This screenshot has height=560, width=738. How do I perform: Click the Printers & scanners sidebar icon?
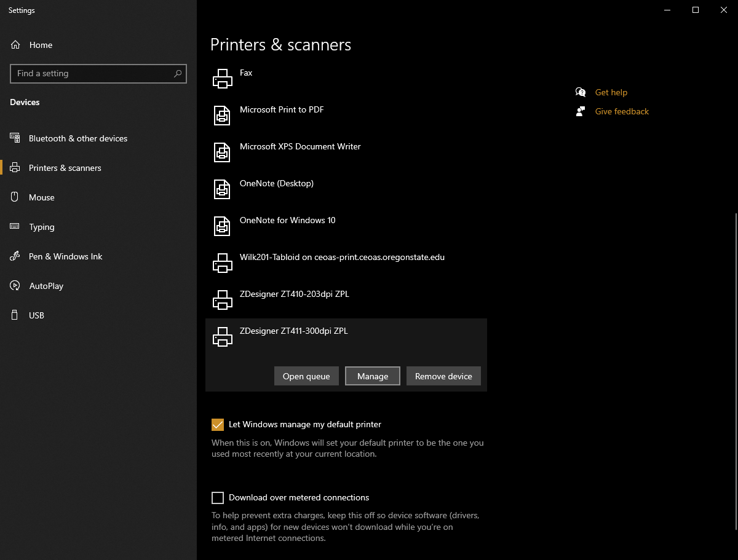coord(15,168)
